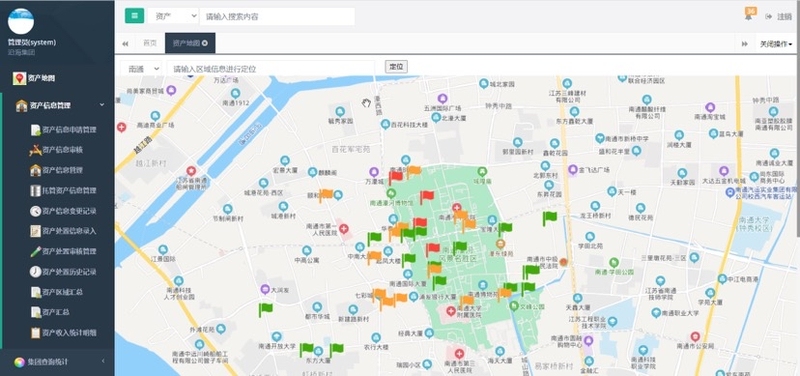Open the 资产地图 sidebar menu icon
The height and width of the screenshot is (376, 800).
pyautogui.click(x=19, y=79)
